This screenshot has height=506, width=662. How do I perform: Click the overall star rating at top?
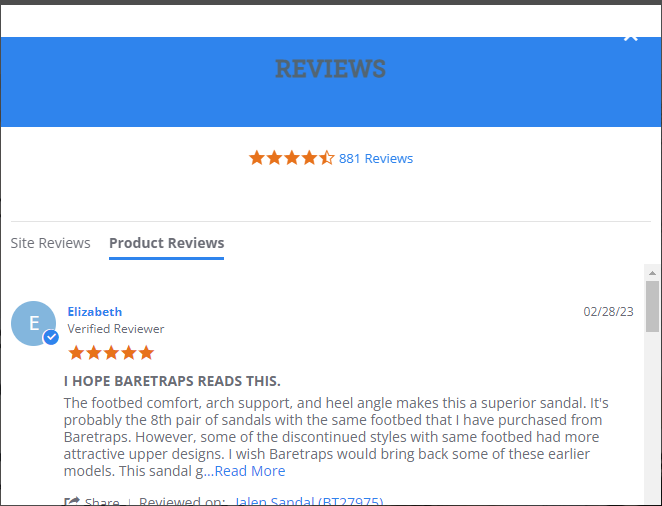coord(291,158)
